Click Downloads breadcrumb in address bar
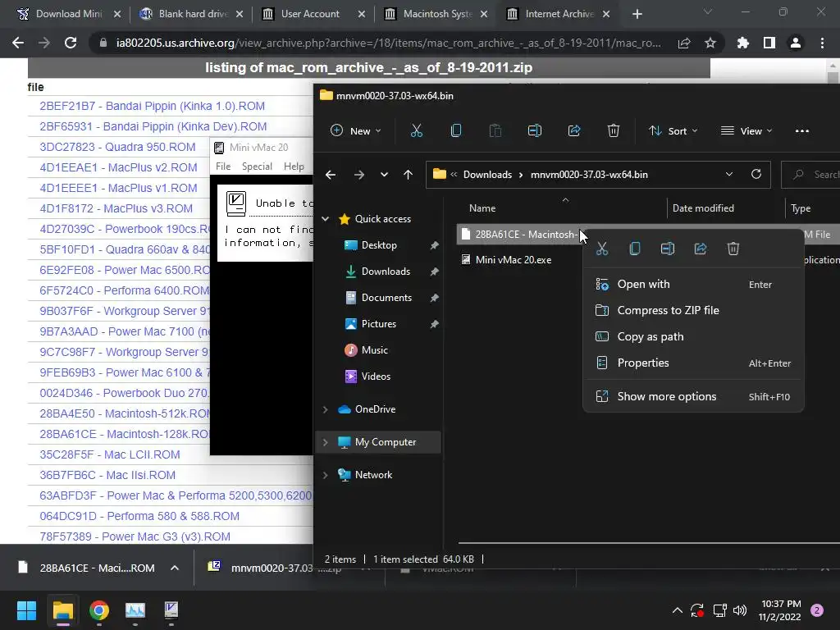Viewport: 840px width, 630px height. [x=487, y=175]
